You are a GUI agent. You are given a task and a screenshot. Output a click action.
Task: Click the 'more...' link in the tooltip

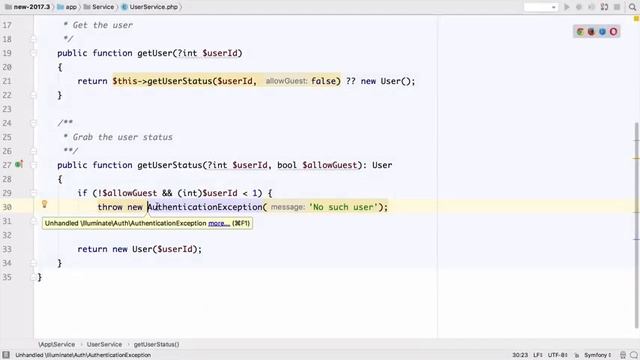[x=219, y=223]
